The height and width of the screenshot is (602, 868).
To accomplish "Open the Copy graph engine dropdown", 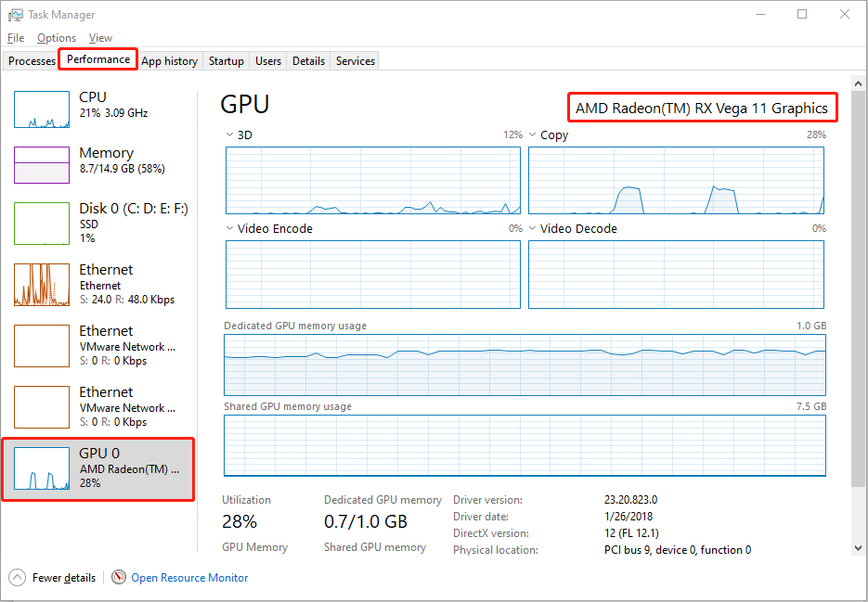I will pos(533,135).
